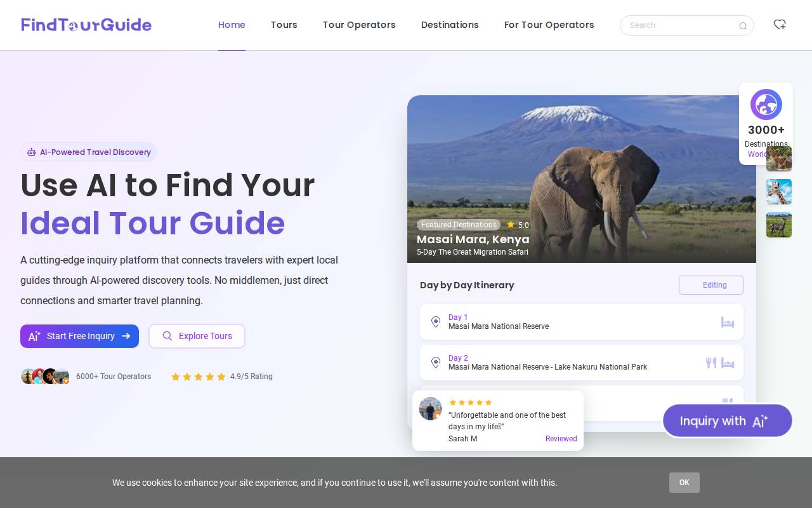812x508 pixels.
Task: Go to the Destinations menu item
Action: pos(450,25)
